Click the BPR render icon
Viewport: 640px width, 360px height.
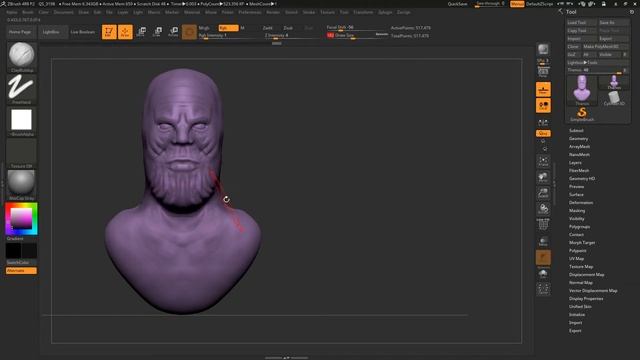click(x=543, y=49)
